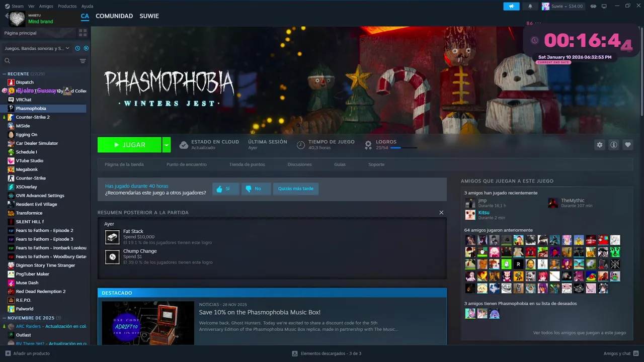Toggle ready-to-play filter icon

[86, 48]
